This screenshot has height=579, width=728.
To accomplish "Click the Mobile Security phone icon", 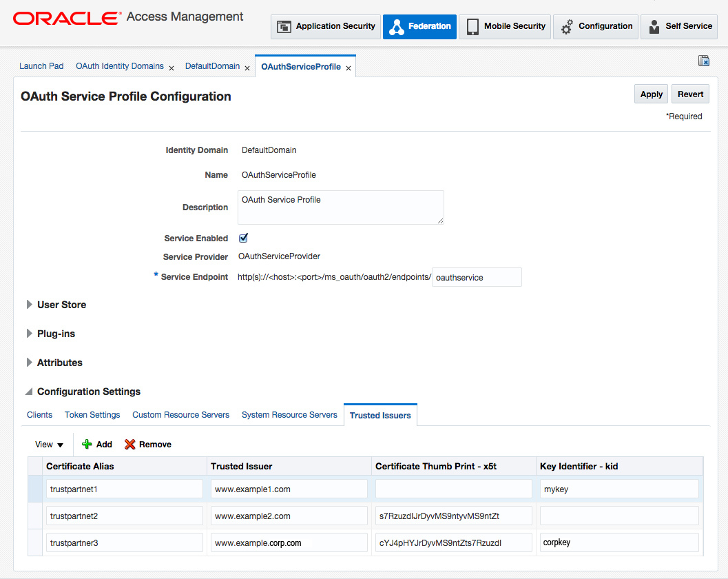I will click(x=472, y=27).
